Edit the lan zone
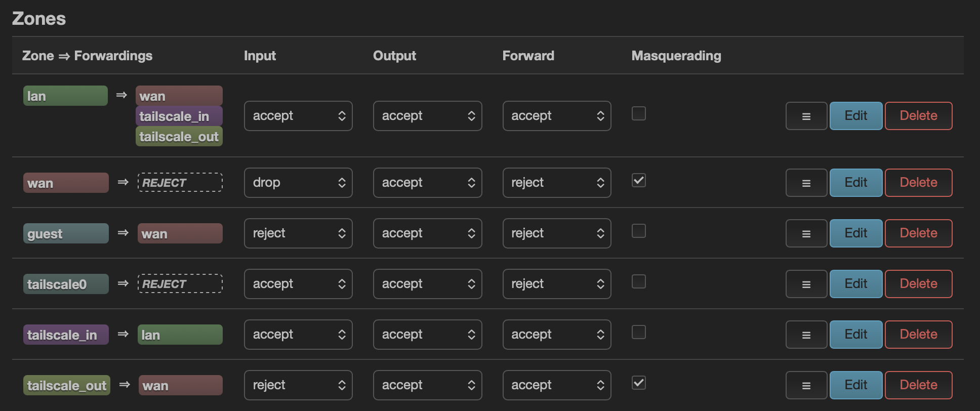The image size is (980, 411). click(x=855, y=116)
